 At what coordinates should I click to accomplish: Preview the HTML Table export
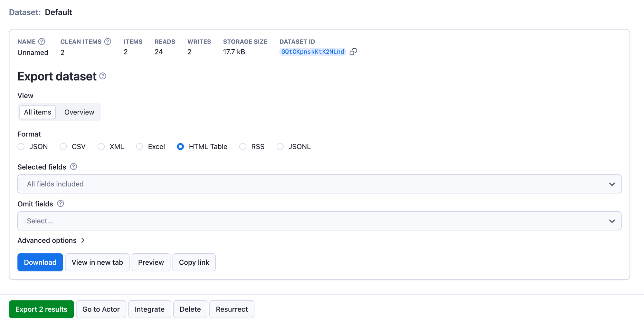point(151,262)
